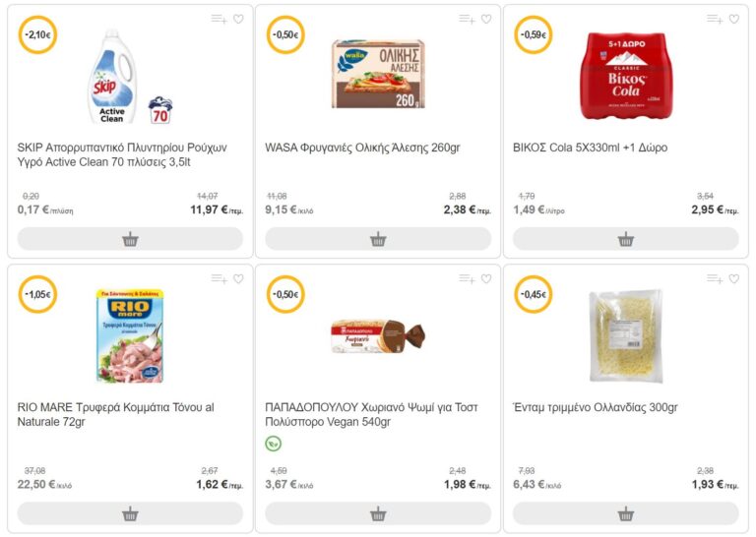756x537 pixels.
Task: Click the green vegan badge icon
Action: (x=274, y=444)
